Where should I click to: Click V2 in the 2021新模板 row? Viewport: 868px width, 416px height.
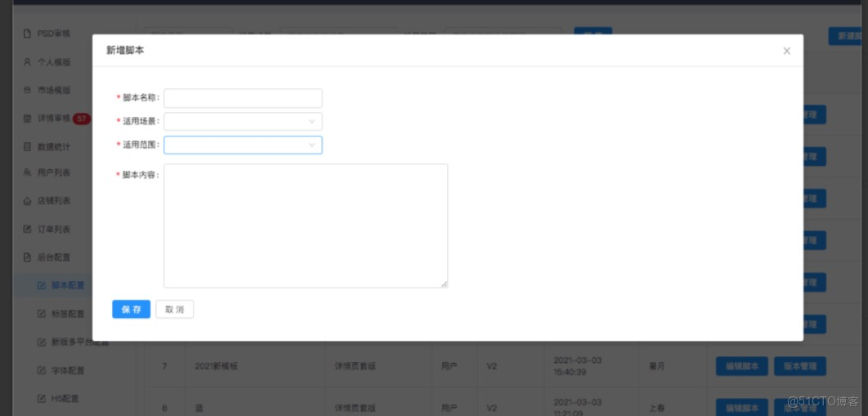[x=491, y=366]
